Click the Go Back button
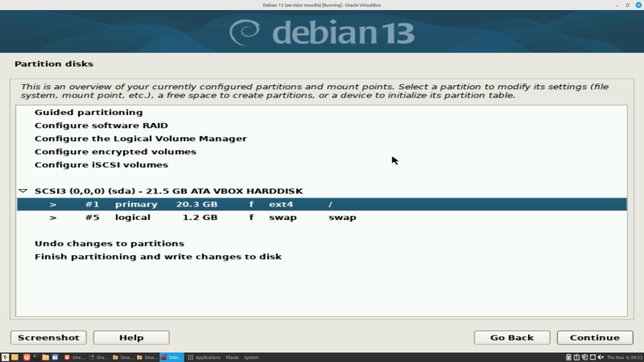Viewport: 644px width, 362px height. (511, 337)
